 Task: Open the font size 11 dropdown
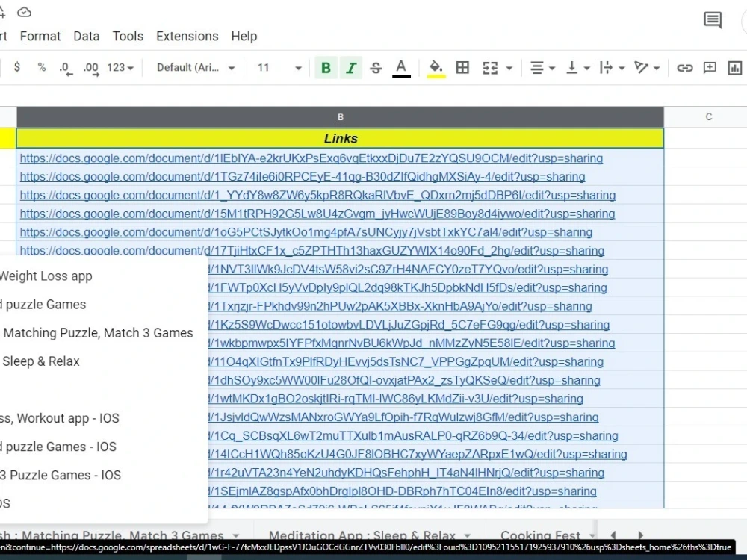279,68
